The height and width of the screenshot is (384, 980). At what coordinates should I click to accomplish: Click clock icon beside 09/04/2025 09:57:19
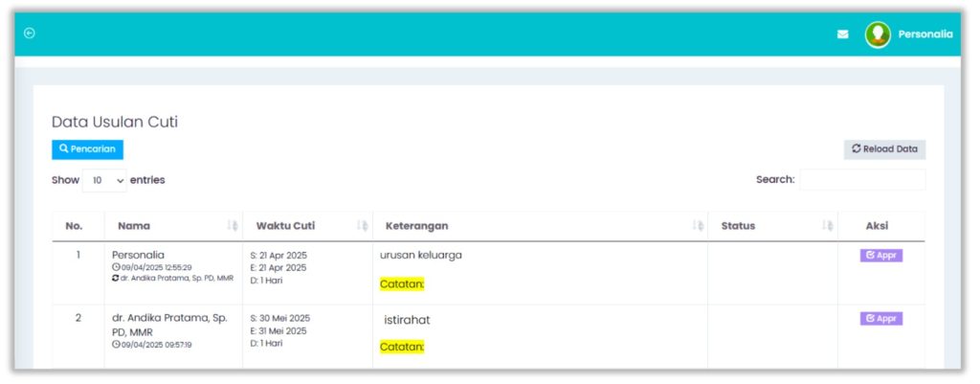tap(116, 344)
